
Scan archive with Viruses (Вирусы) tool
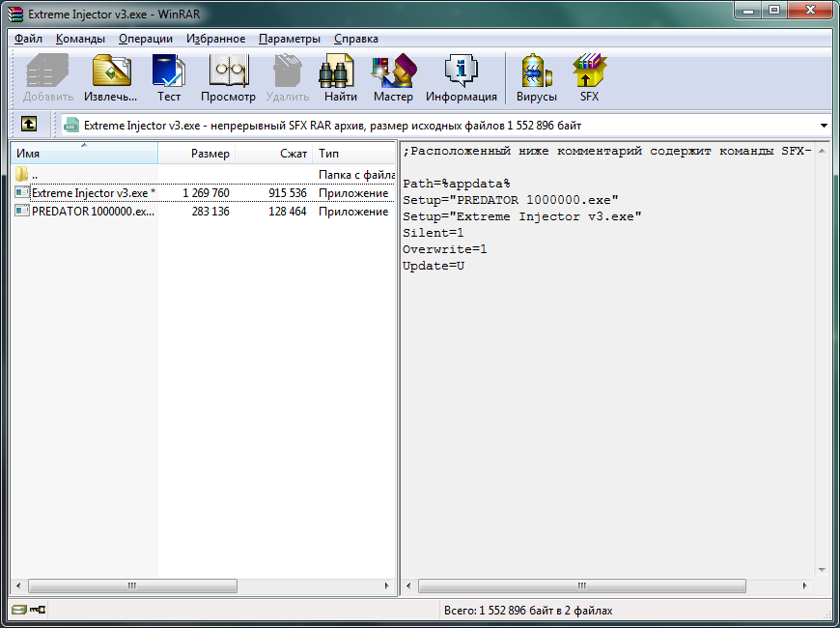pos(536,78)
